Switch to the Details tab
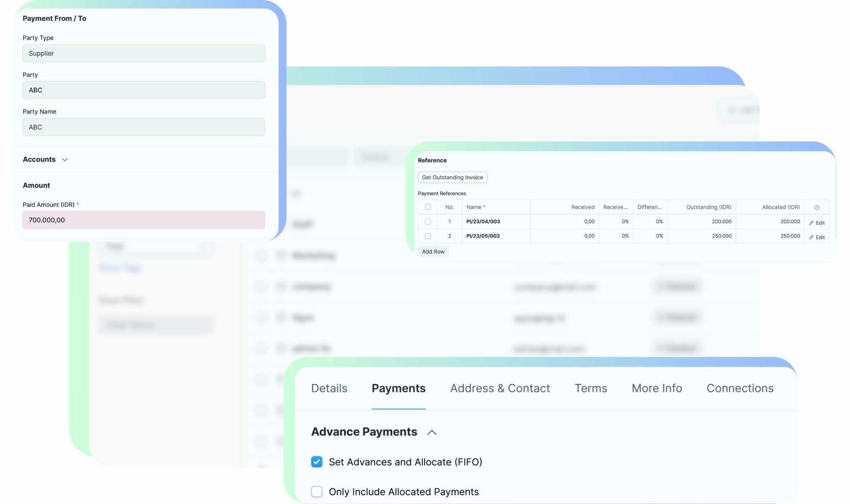Screen dimensions: 850x504 329,388
